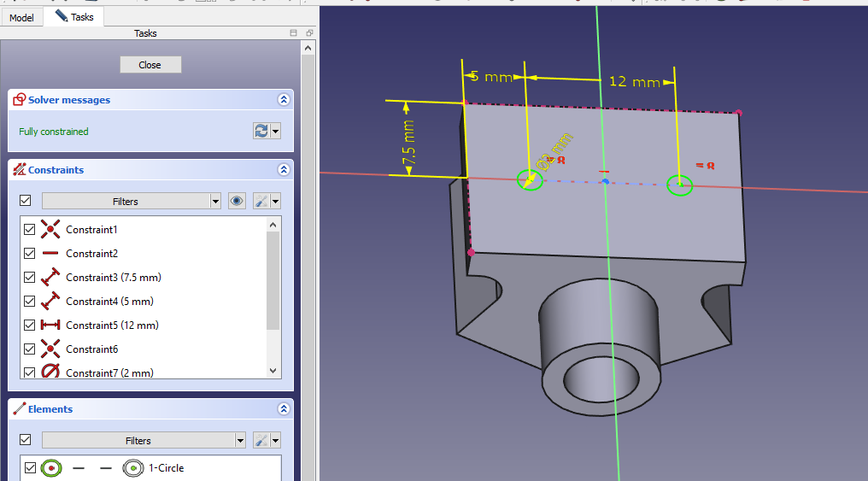
Task: Click the constraints list scroll down arrow
Action: pos(273,371)
